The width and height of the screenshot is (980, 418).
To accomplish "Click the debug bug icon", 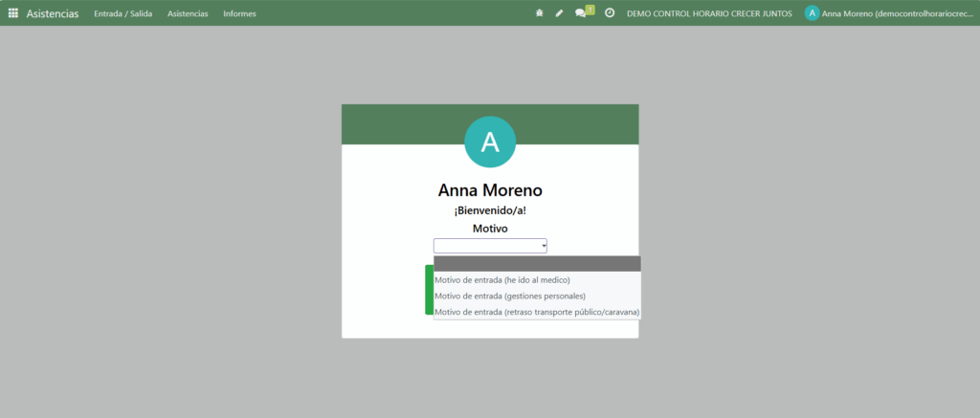I will pos(540,13).
